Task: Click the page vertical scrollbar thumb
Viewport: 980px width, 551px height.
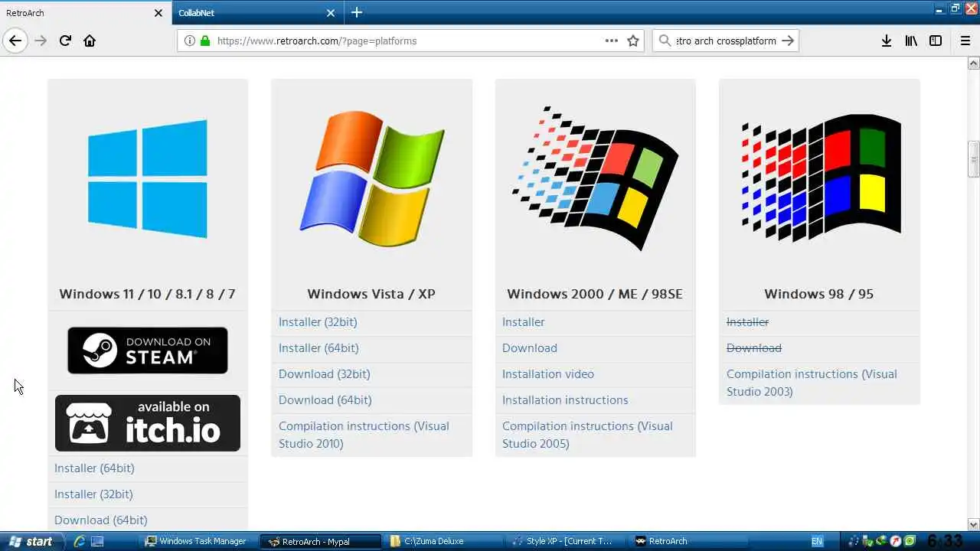Action: 974,159
